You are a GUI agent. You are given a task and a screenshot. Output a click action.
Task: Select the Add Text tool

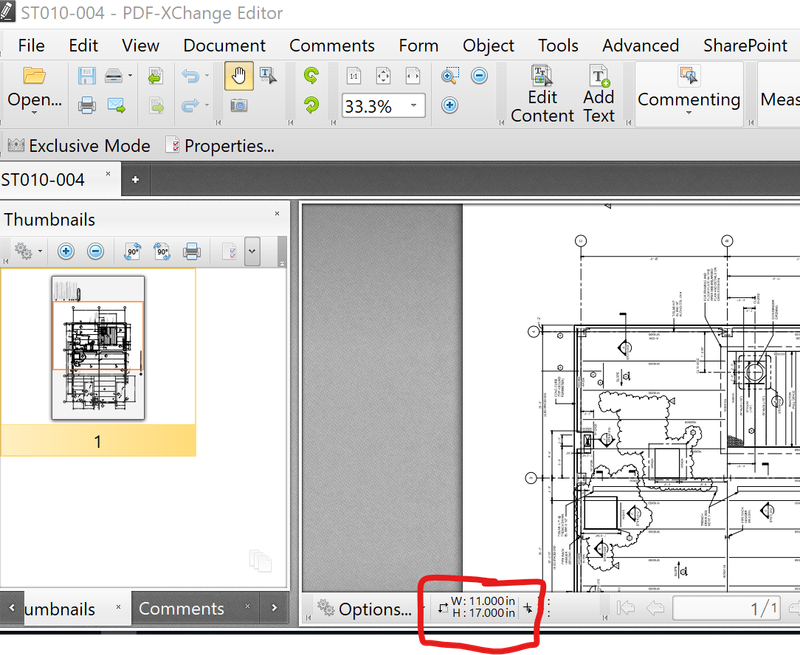[x=598, y=95]
